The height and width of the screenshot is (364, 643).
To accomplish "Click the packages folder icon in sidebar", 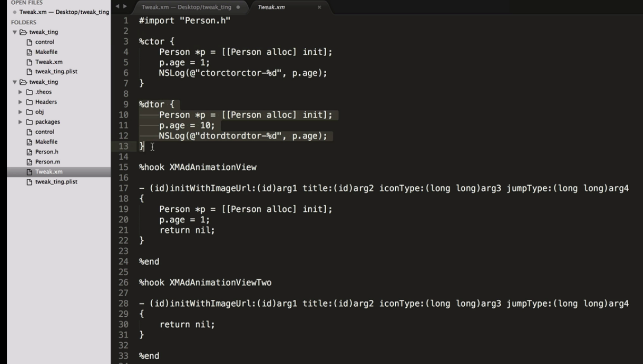I will [x=30, y=122].
